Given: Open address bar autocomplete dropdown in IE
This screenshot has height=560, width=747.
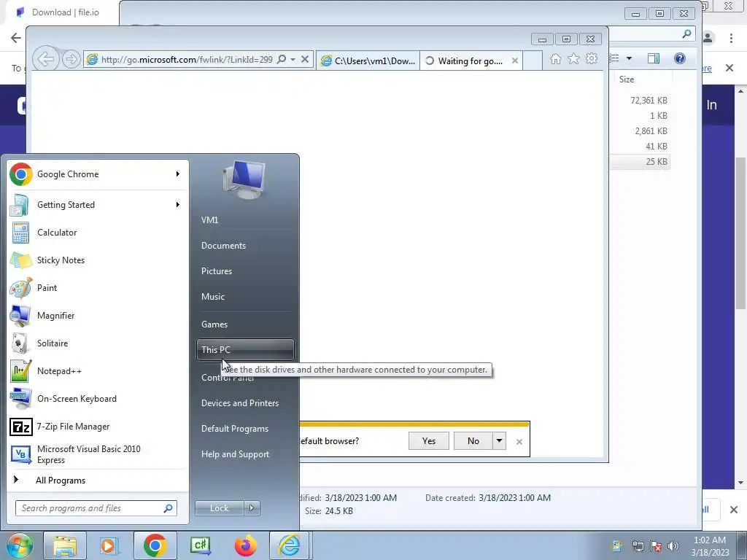Looking at the screenshot, I should [293, 60].
